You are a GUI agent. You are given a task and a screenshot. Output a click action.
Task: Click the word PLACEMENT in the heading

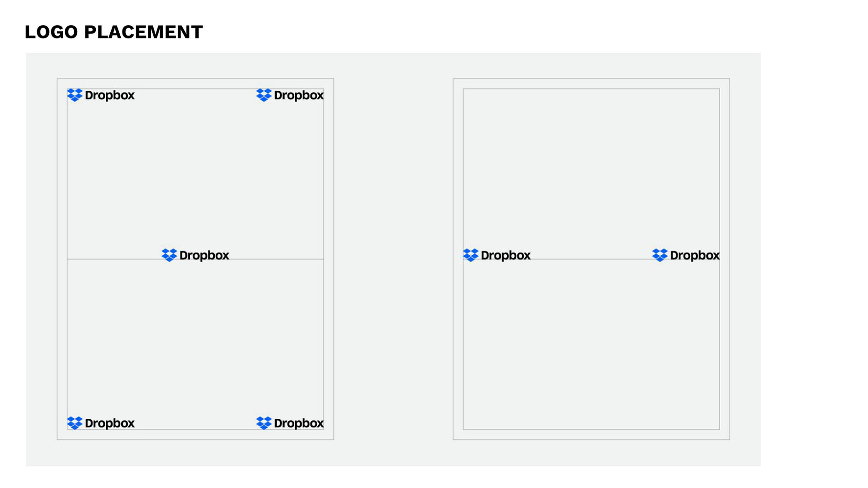click(x=143, y=32)
